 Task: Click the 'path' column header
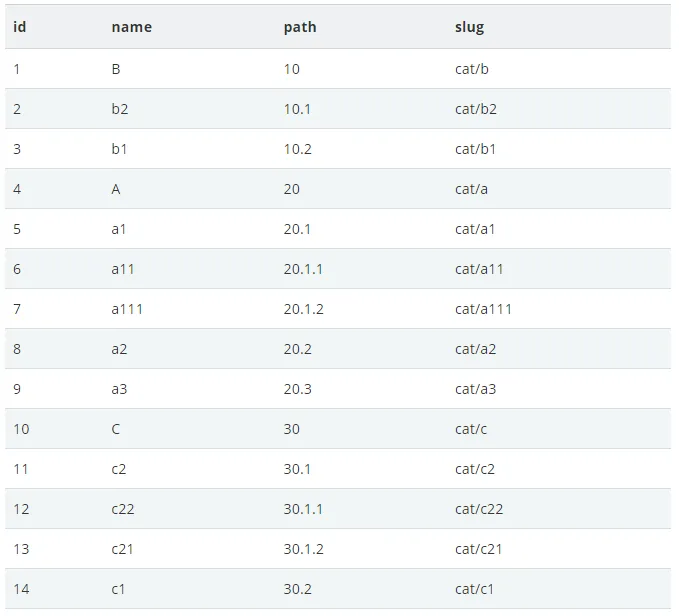[300, 27]
